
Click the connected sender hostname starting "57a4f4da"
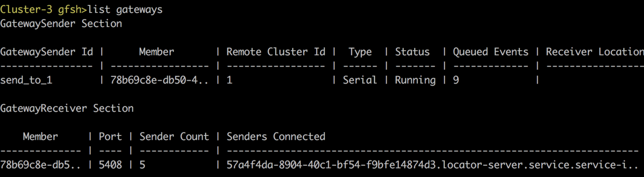(432, 165)
